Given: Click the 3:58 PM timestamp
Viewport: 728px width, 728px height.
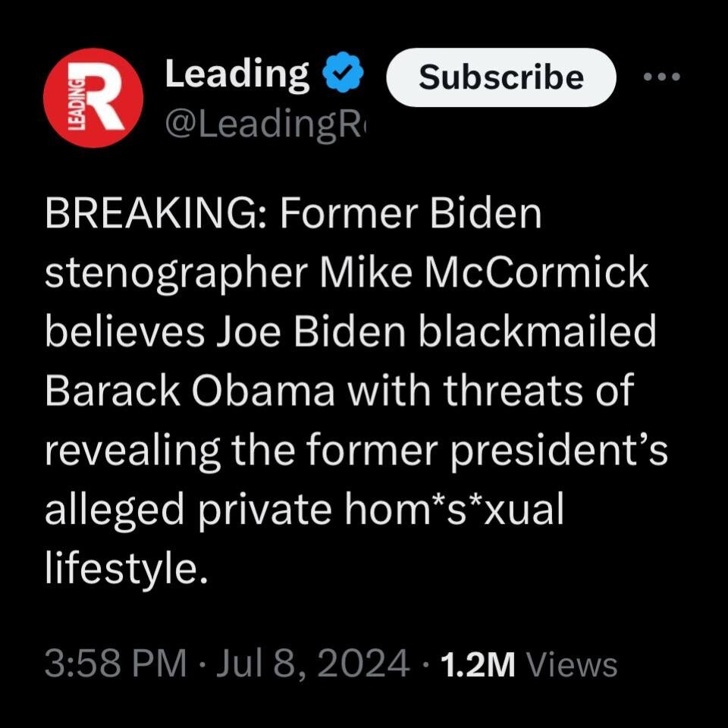Looking at the screenshot, I should click(x=115, y=665).
